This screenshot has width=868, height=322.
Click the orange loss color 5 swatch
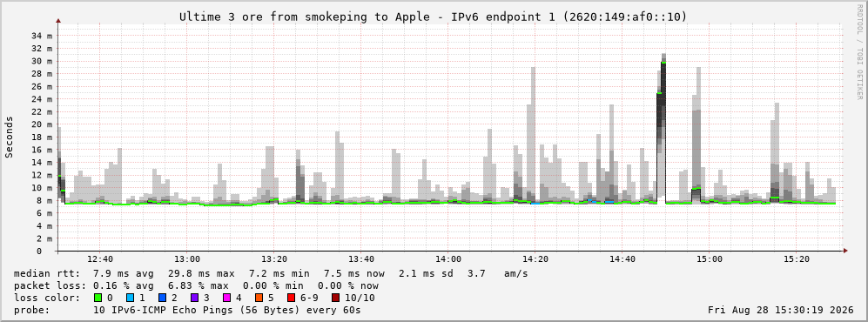pyautogui.click(x=259, y=298)
